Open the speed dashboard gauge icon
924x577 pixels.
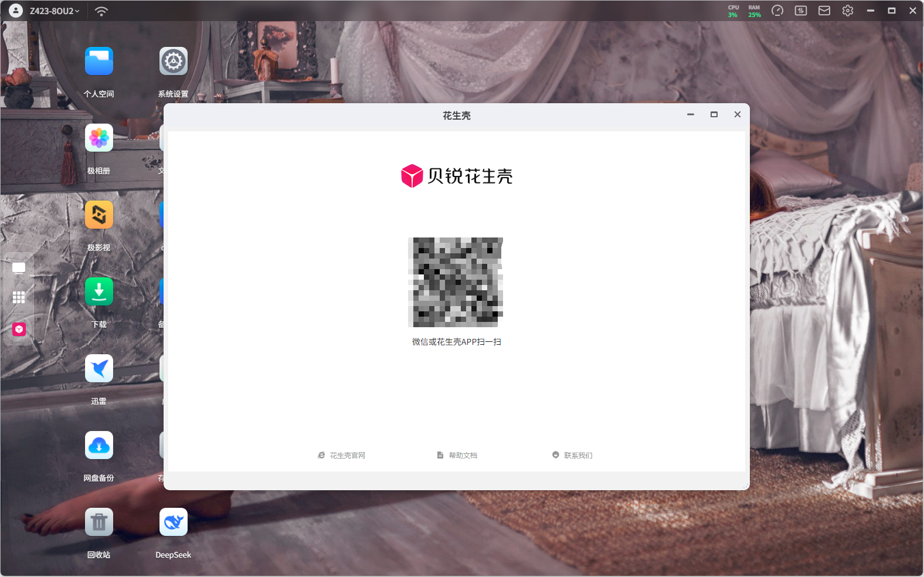777,11
